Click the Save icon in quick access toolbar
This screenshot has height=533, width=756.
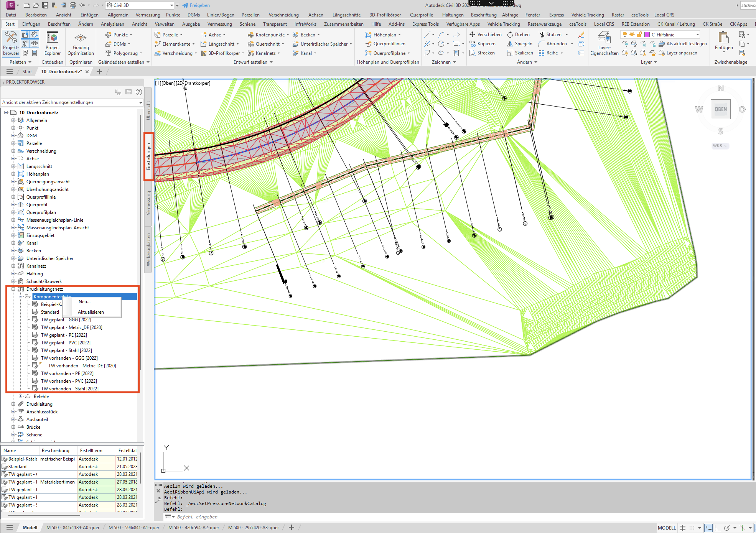click(45, 5)
